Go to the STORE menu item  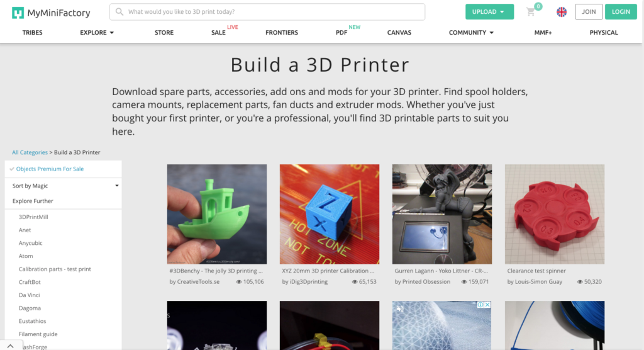point(164,33)
